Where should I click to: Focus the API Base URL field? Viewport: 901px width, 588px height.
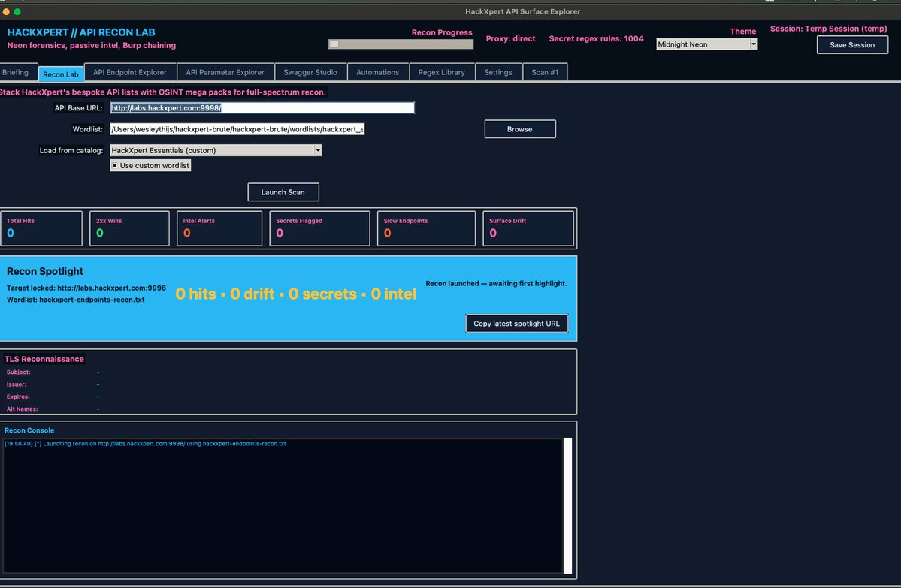(262, 108)
